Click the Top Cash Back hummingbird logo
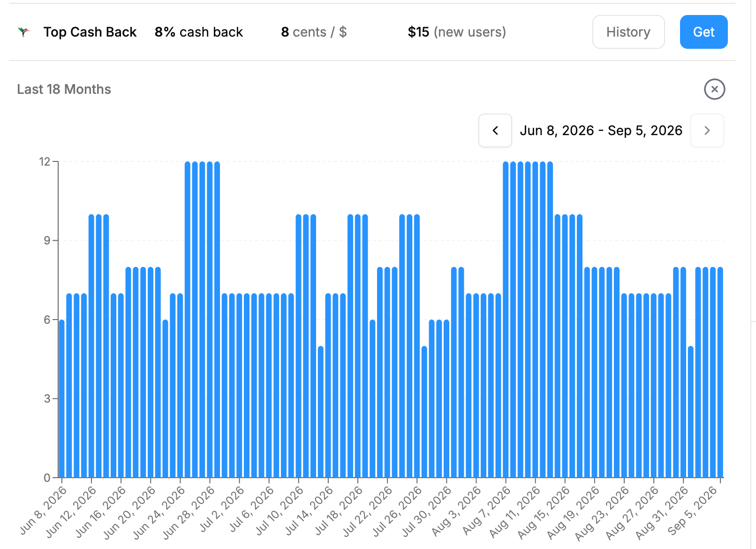Screen dimensions: 756x549 click(x=24, y=32)
